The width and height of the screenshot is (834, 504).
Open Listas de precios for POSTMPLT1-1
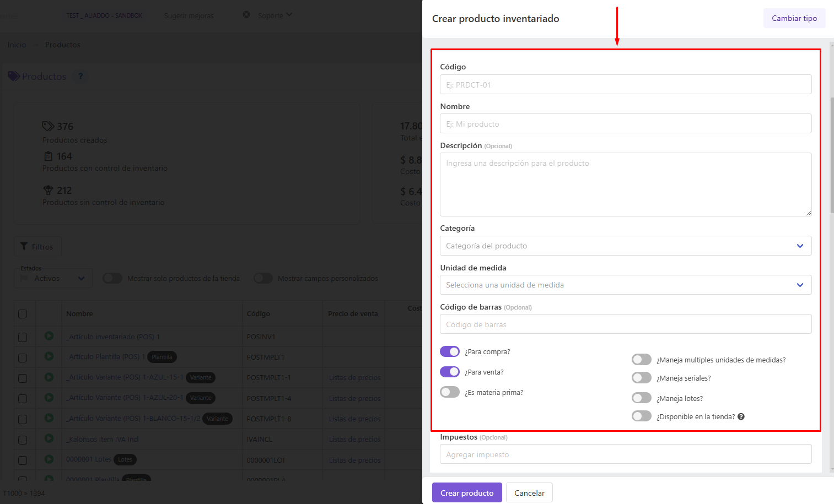(x=354, y=378)
